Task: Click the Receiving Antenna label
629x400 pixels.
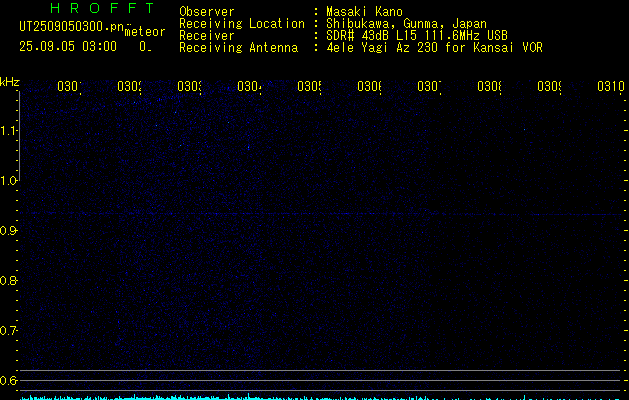Action: pyautogui.click(x=238, y=48)
